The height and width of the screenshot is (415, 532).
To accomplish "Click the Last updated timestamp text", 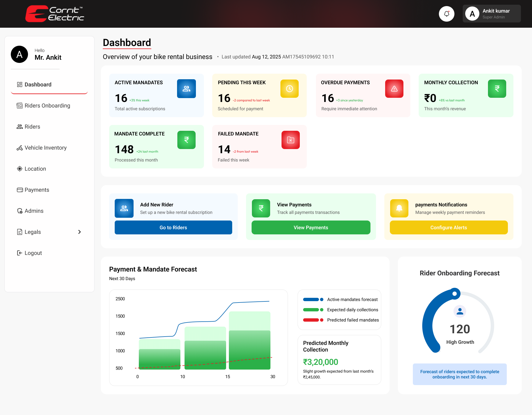I will click(278, 57).
